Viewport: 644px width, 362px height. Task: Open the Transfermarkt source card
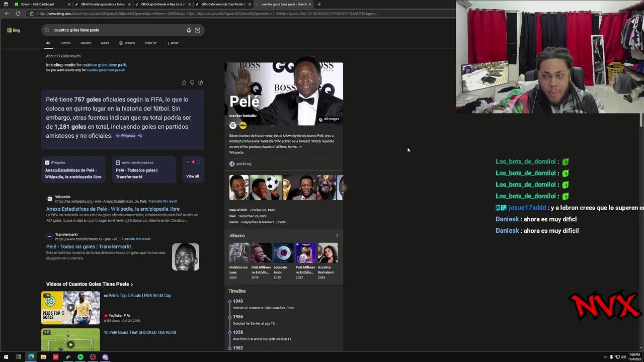(144, 170)
